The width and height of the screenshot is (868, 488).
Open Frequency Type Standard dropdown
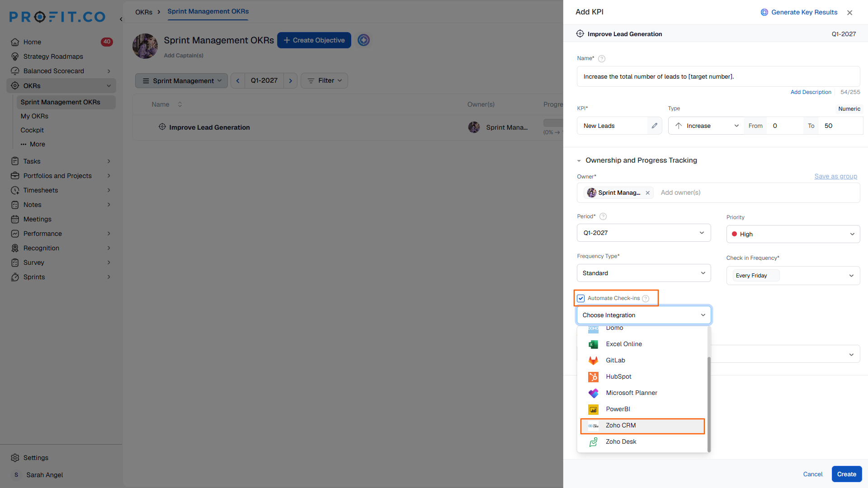click(644, 273)
